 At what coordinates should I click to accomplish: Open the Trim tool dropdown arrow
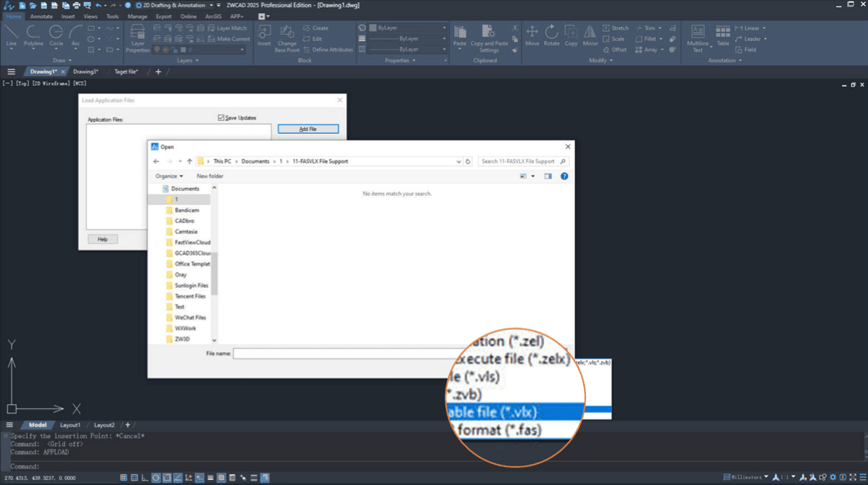click(660, 28)
